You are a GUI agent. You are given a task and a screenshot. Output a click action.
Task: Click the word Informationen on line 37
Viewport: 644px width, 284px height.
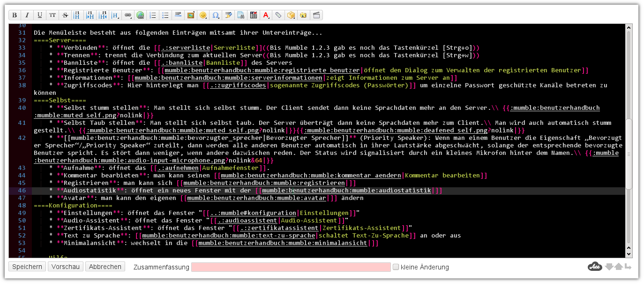pyautogui.click(x=88, y=78)
